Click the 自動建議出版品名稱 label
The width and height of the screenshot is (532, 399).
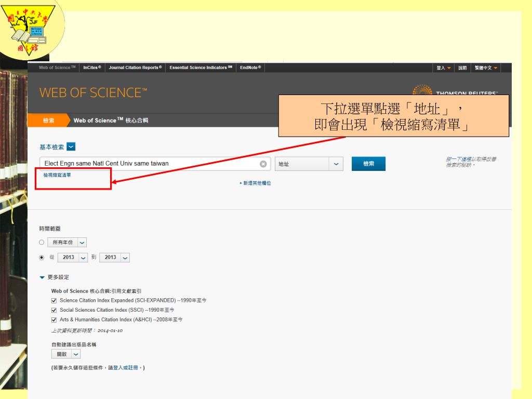click(74, 344)
